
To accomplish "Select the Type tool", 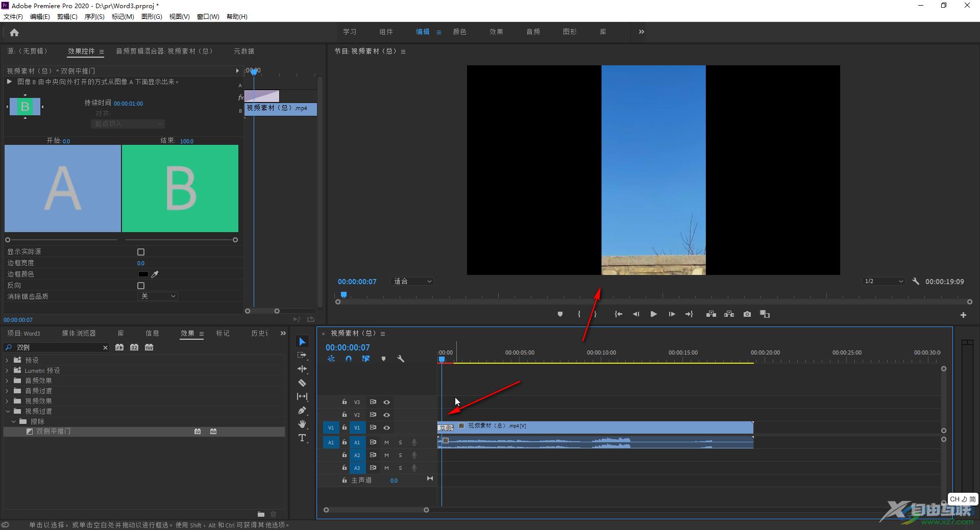I will pos(302,438).
